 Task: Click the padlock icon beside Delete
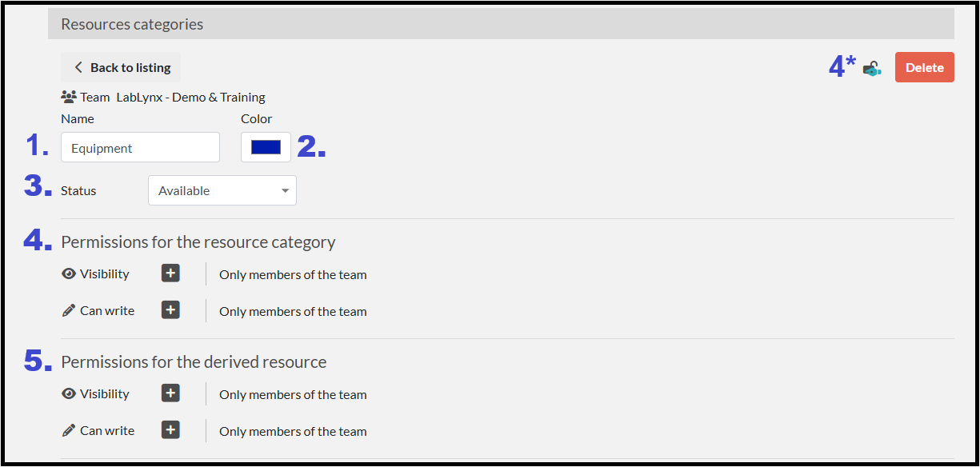[x=872, y=69]
